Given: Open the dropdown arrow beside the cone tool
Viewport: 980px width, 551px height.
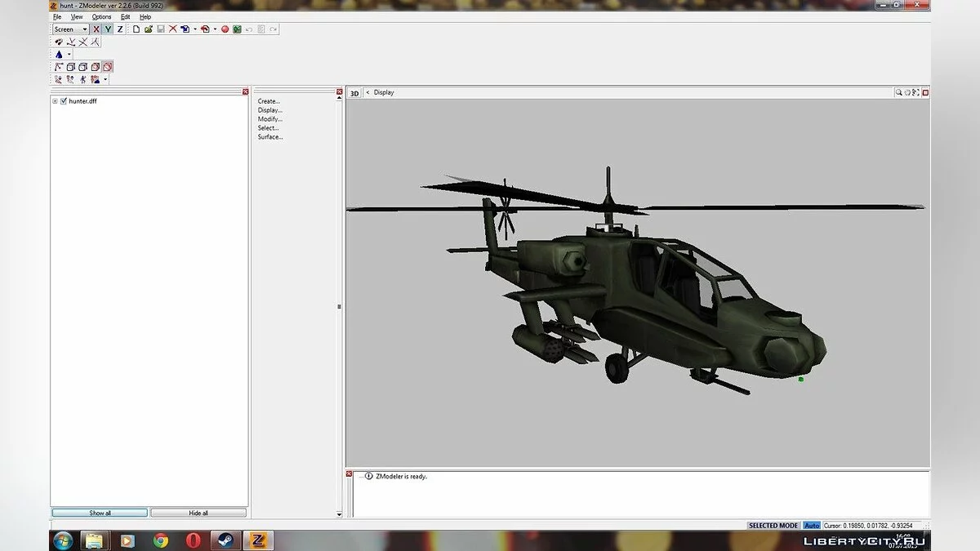Looking at the screenshot, I should [x=69, y=55].
